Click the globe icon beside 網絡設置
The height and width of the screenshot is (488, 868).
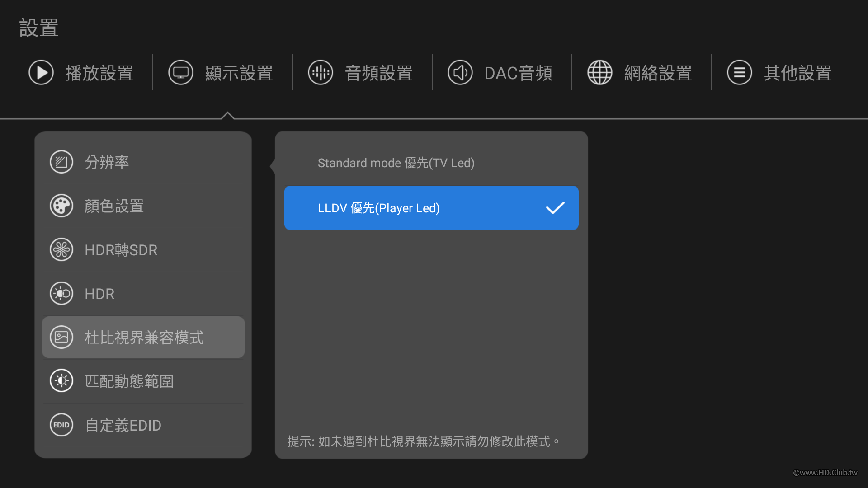600,73
